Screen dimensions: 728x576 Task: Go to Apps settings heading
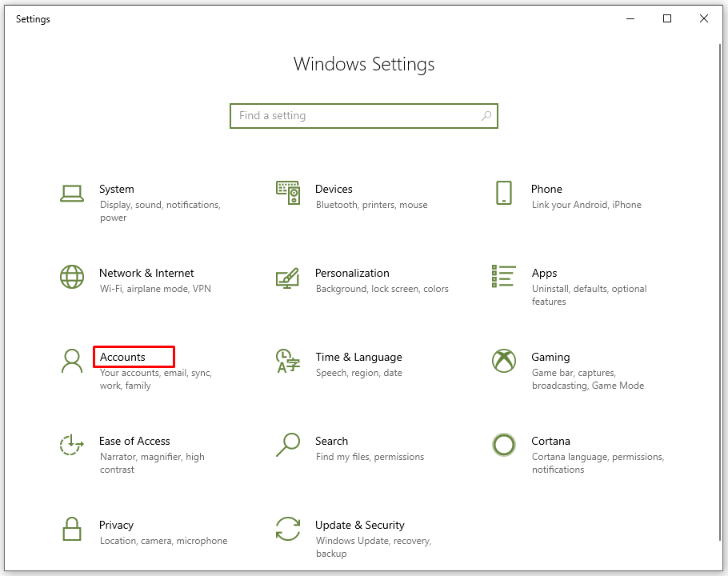pyautogui.click(x=544, y=274)
